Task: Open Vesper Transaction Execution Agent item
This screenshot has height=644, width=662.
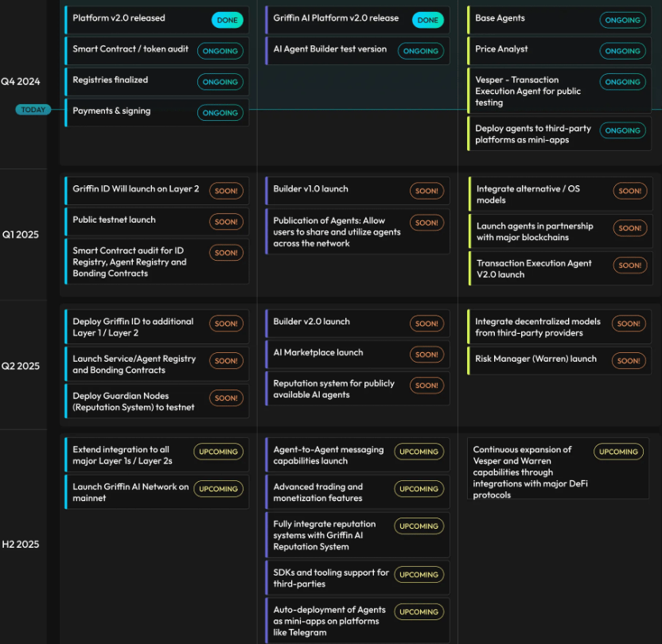Action: pyautogui.click(x=528, y=91)
